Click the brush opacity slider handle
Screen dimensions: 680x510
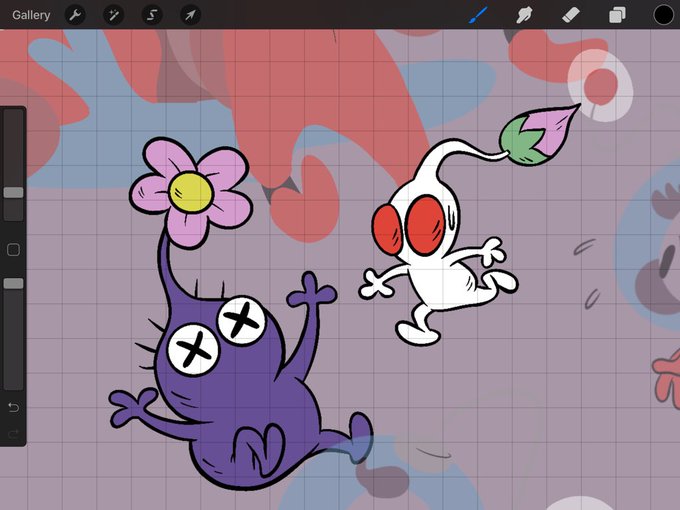[13, 284]
